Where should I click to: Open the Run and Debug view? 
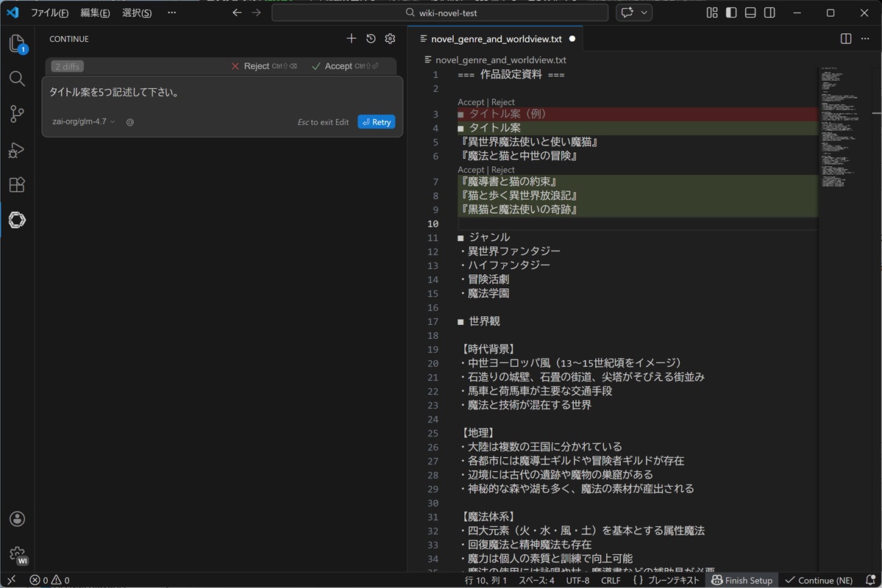click(17, 150)
